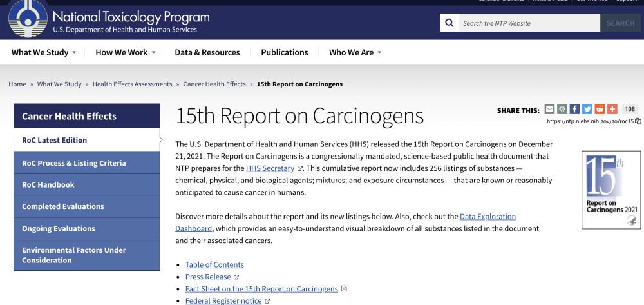Click the Cancer Health Effects sidebar header

[87, 116]
